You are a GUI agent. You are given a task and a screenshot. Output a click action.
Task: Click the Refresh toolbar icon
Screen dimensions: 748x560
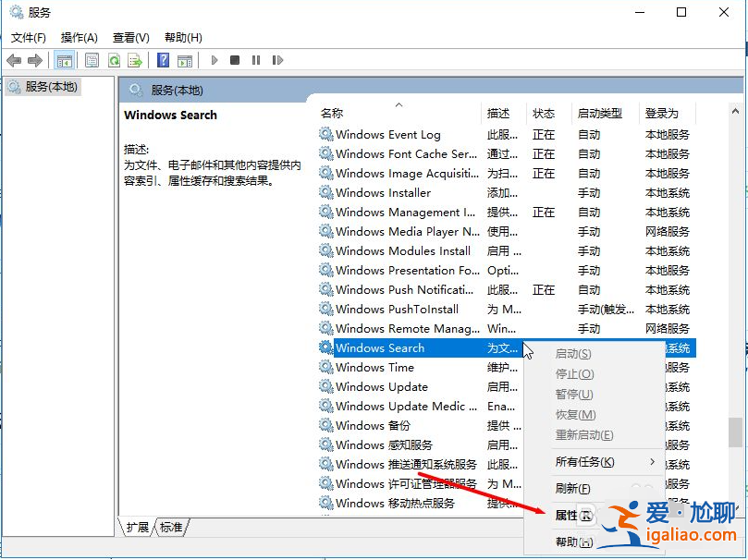click(114, 59)
